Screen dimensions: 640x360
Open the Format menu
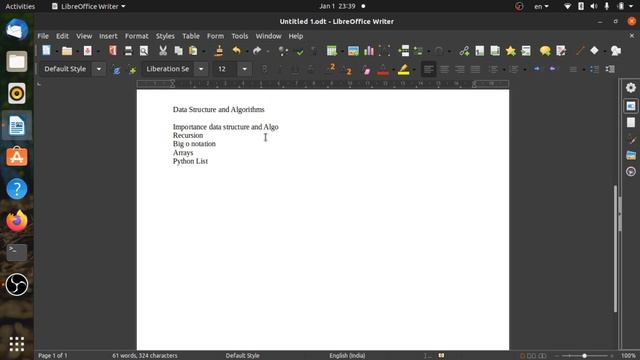136,36
